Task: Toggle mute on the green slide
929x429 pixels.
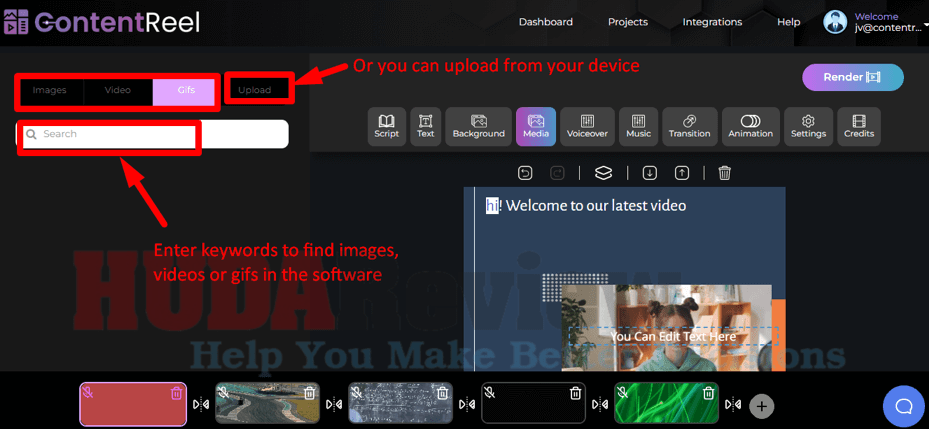Action: click(622, 392)
